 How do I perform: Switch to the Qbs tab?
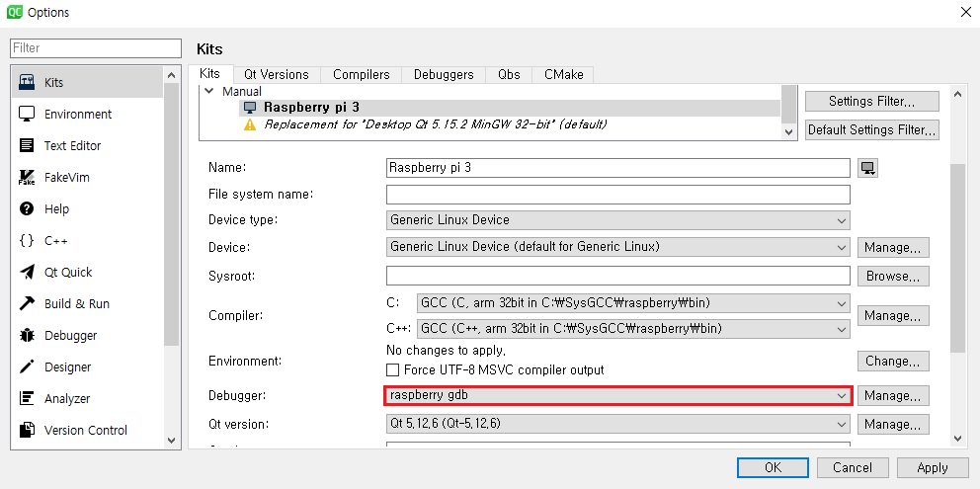coord(509,74)
